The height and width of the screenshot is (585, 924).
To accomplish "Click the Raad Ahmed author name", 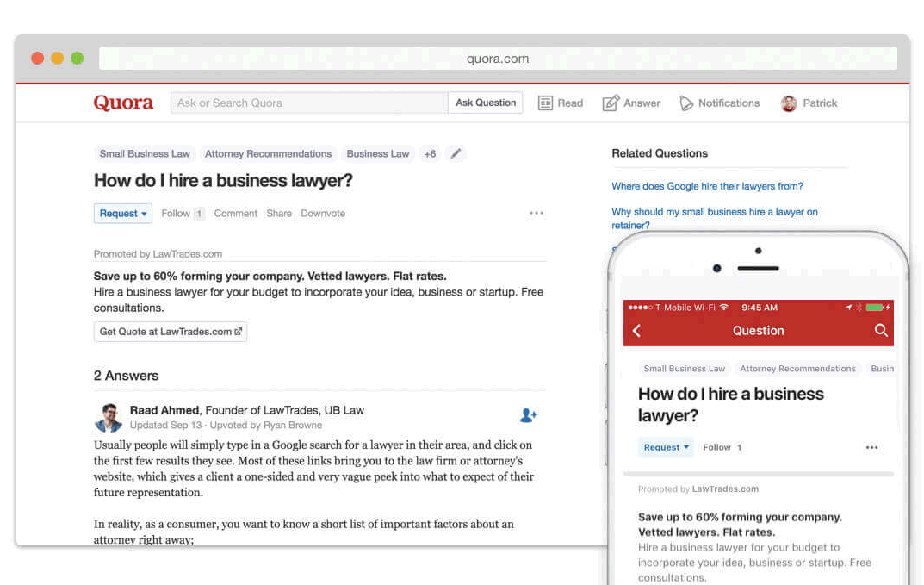I will click(x=164, y=410).
